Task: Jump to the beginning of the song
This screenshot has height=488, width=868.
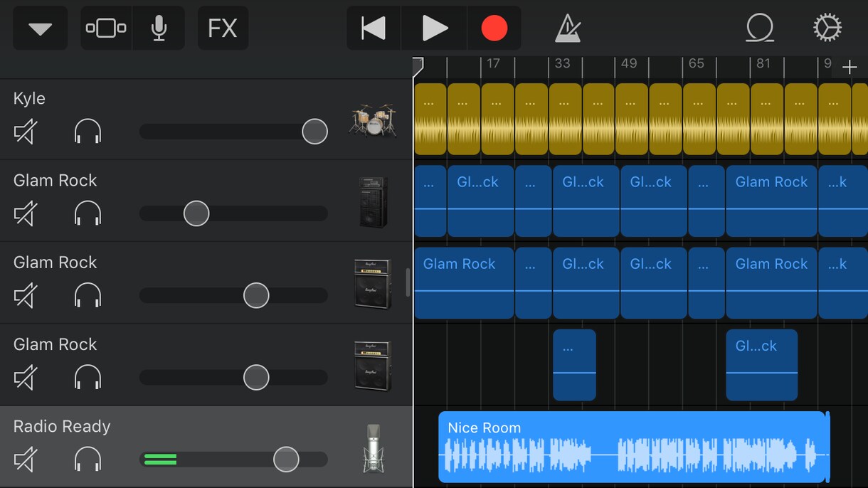Action: pos(374,28)
